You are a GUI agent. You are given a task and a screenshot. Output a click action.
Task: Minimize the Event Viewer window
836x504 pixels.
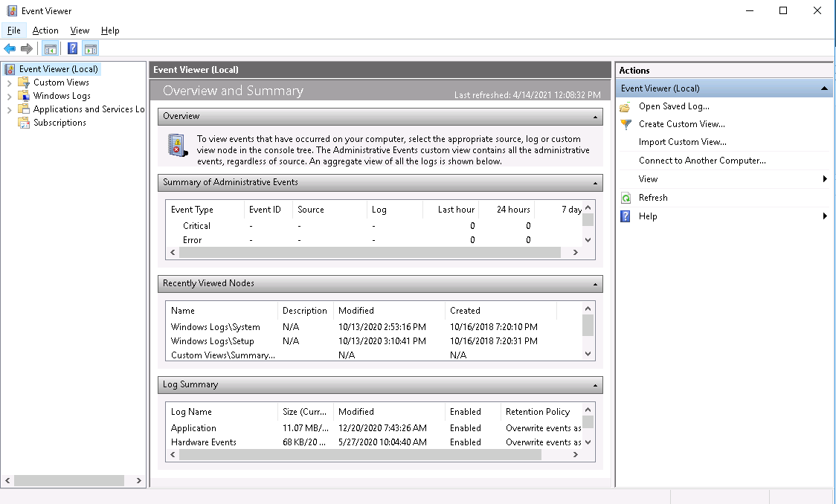coord(750,10)
